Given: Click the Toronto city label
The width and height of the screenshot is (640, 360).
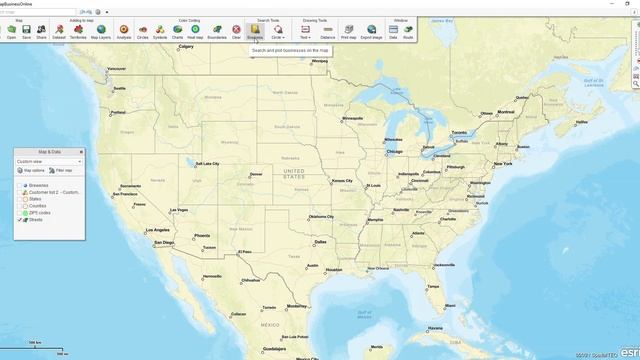Looking at the screenshot, I should click(459, 133).
